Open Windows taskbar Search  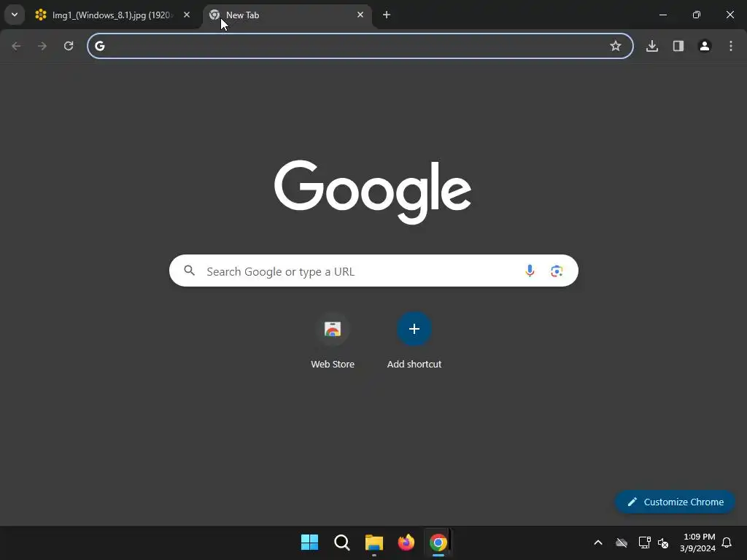pos(341,542)
